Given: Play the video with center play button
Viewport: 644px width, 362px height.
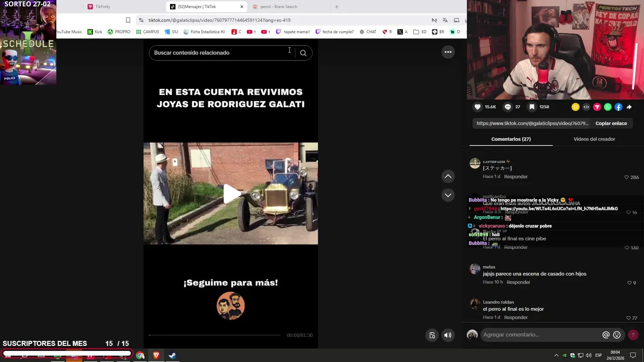Looking at the screenshot, I should tap(231, 194).
